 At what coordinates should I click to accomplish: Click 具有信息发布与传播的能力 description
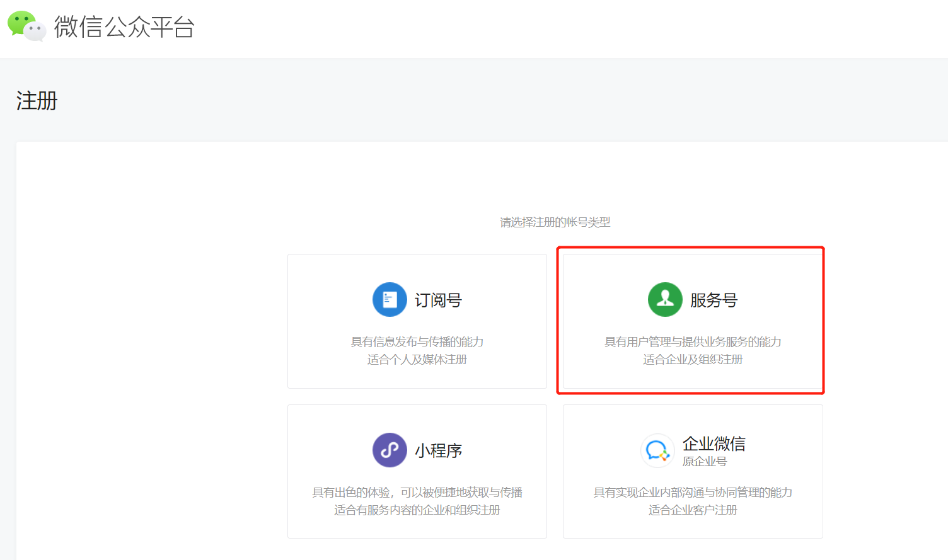(x=417, y=342)
